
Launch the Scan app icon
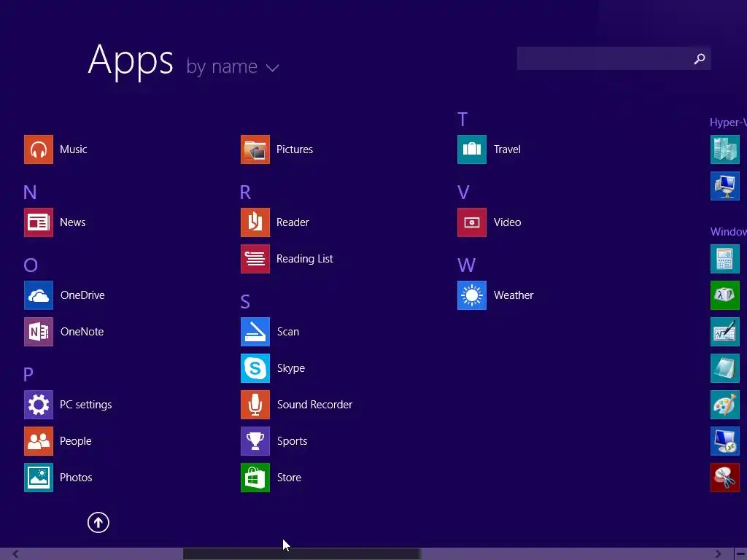(255, 332)
